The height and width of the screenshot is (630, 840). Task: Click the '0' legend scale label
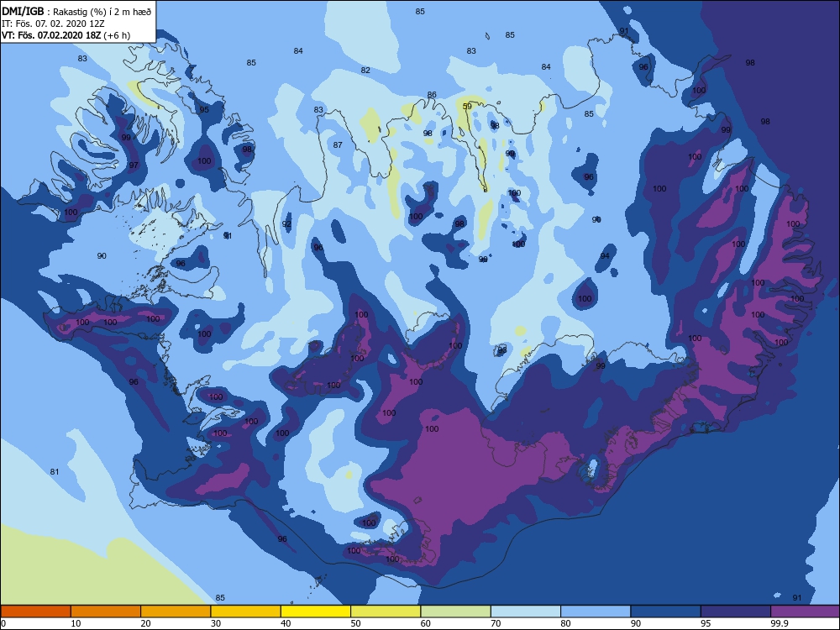tap(3, 623)
